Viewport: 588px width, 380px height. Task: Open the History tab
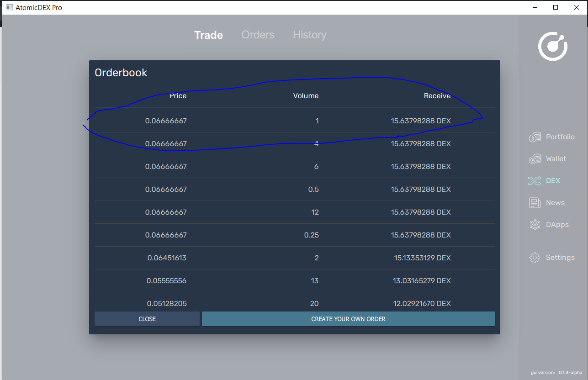(x=310, y=35)
